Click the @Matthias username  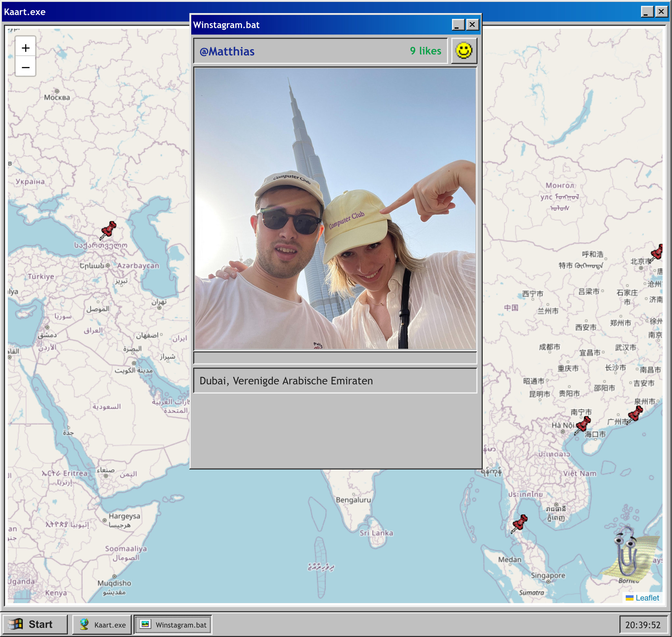click(x=227, y=51)
